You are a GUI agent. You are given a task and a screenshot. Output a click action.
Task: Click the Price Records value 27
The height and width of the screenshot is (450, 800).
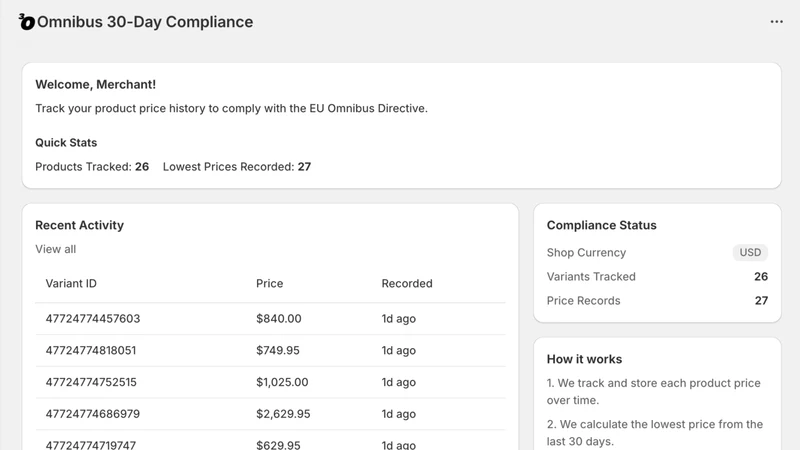pyautogui.click(x=761, y=300)
